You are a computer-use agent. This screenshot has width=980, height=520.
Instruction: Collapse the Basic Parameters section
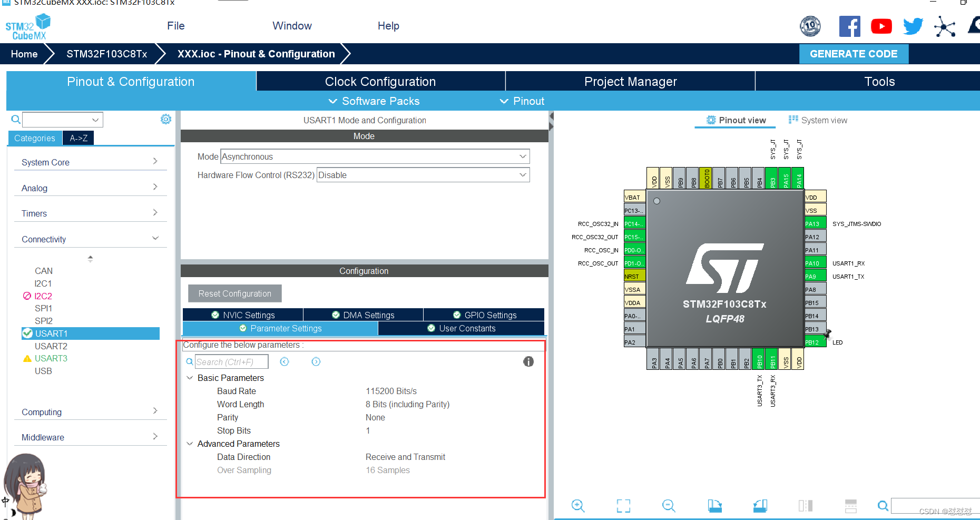click(x=190, y=378)
